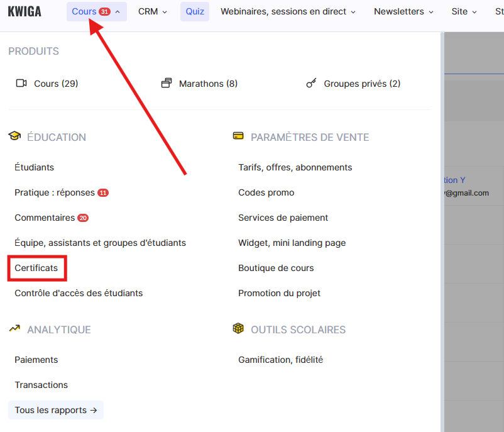The height and width of the screenshot is (432, 504).
Task: Click the Groupes privés key icon
Action: coord(311,84)
